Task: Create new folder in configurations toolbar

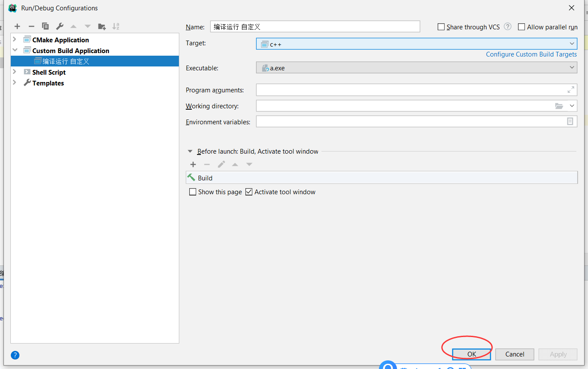Action: (x=102, y=26)
